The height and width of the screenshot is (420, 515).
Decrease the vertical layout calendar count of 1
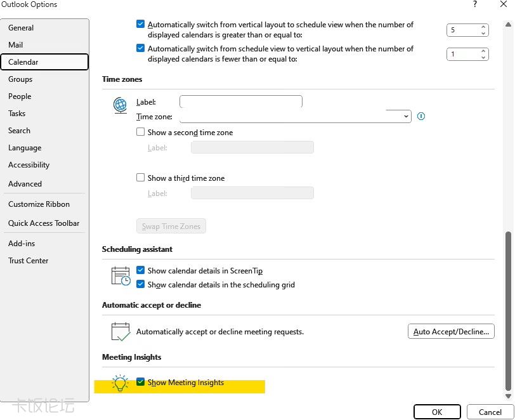[483, 57]
